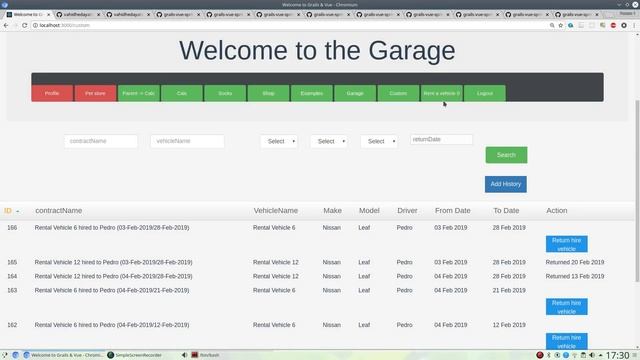This screenshot has width=640, height=360.
Task: Open the Cats nav button
Action: point(182,93)
